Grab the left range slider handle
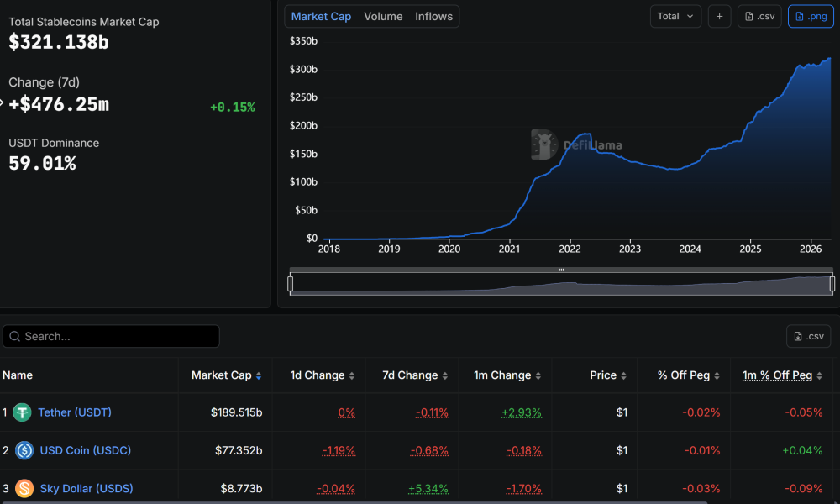The width and height of the screenshot is (840, 504). 291,283
